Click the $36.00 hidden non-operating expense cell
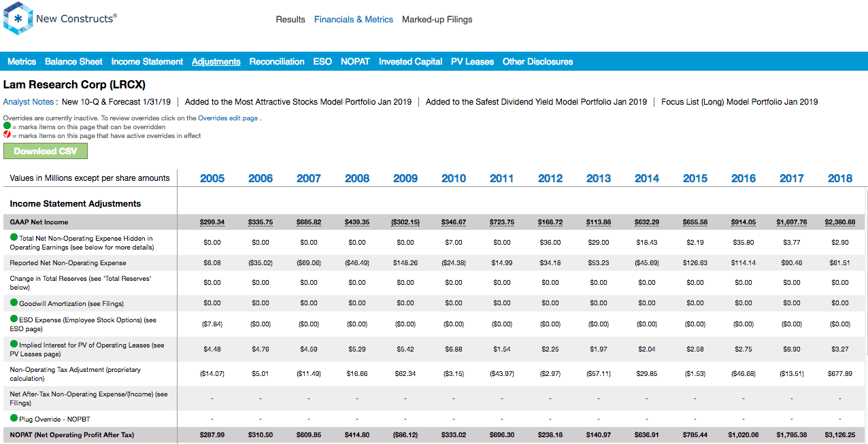 coord(550,242)
